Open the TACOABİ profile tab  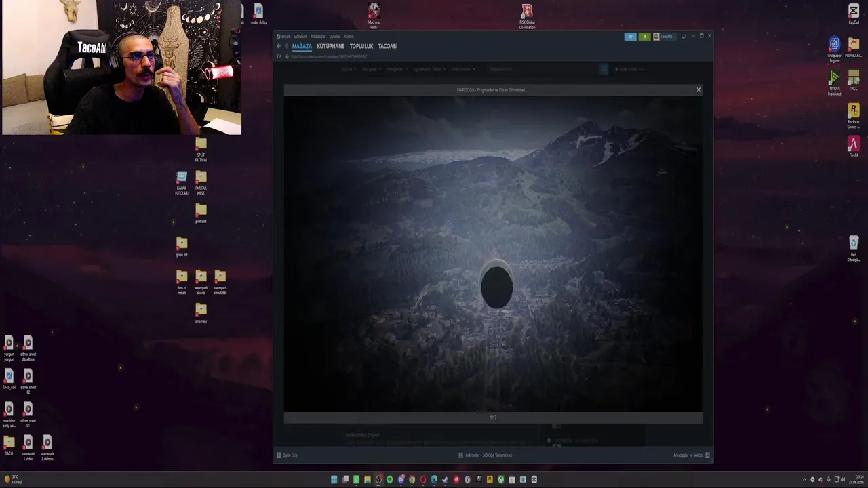click(x=388, y=46)
